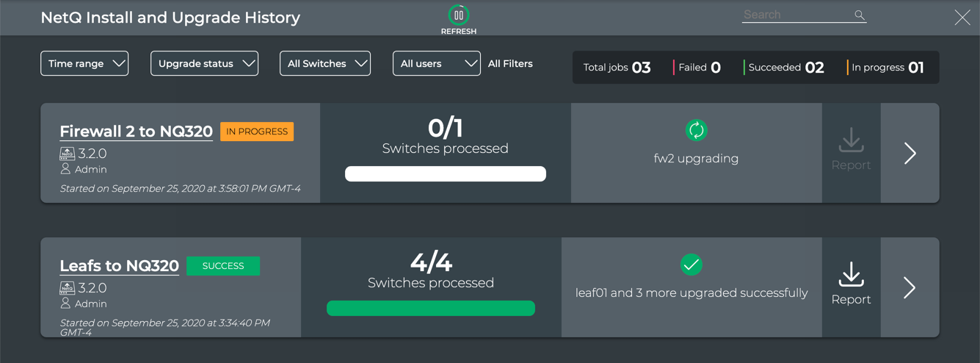Open the All Switches dropdown
The image size is (980, 363).
325,64
